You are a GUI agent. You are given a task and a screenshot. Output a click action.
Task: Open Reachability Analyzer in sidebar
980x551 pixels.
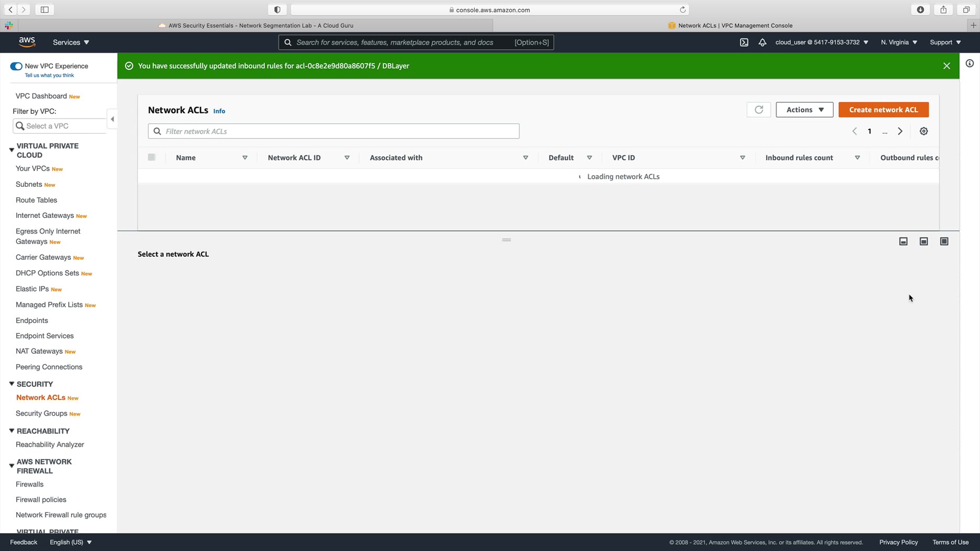coord(50,444)
